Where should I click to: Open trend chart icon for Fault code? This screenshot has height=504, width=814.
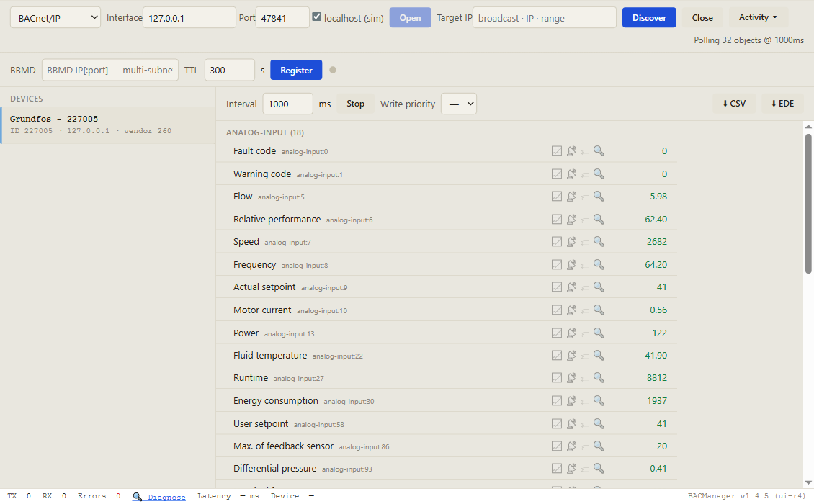[x=557, y=151]
